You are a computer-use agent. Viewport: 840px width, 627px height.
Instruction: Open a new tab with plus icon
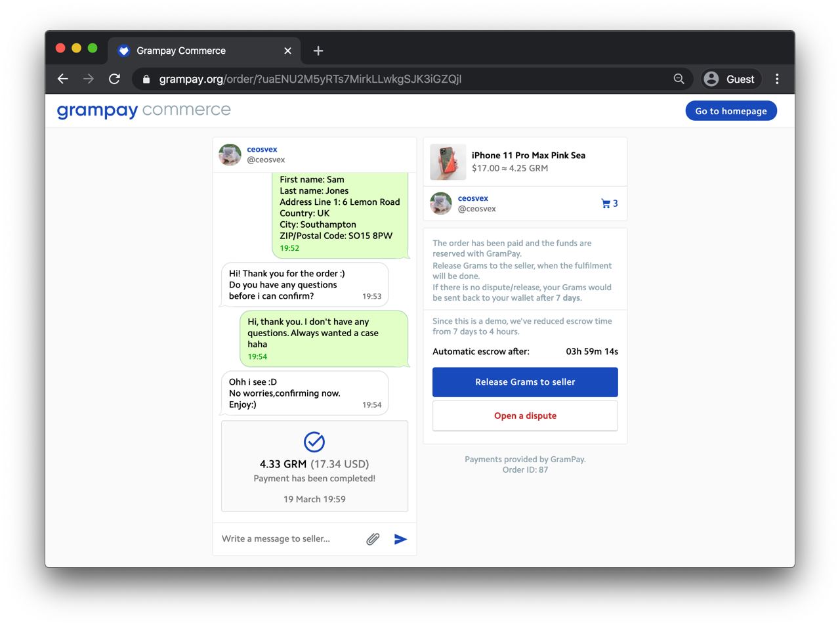click(318, 51)
